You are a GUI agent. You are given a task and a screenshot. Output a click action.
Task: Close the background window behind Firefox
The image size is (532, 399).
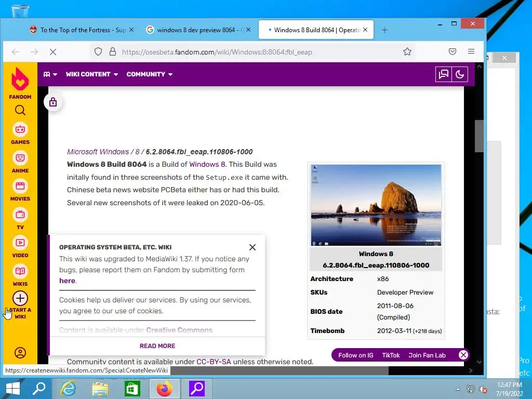tap(504, 58)
